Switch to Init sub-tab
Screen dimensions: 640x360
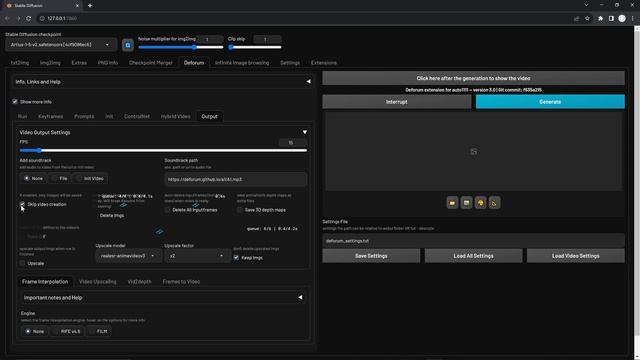point(109,116)
